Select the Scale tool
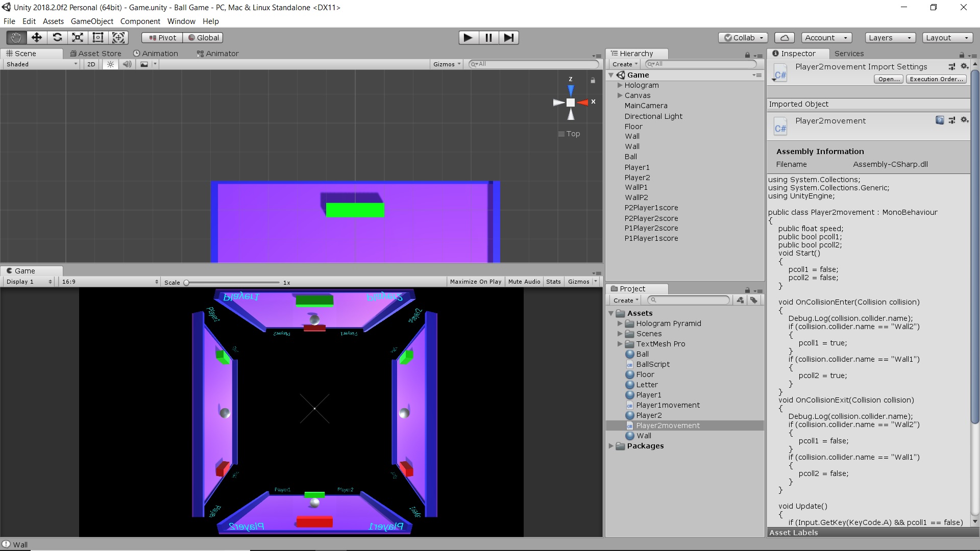Screen dimensions: 980x551 tap(77, 37)
